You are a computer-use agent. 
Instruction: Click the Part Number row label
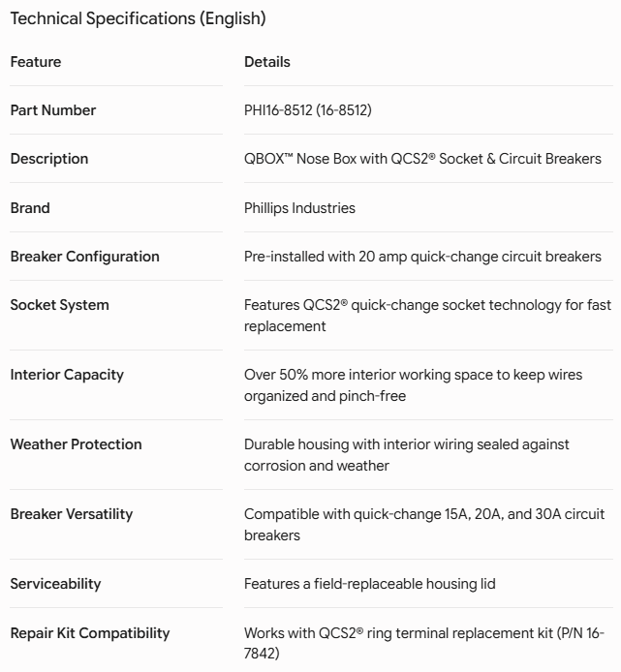(x=53, y=110)
